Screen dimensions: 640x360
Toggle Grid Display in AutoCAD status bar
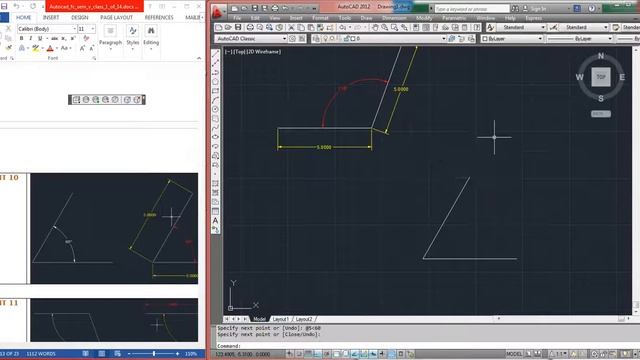pyautogui.click(x=309, y=354)
